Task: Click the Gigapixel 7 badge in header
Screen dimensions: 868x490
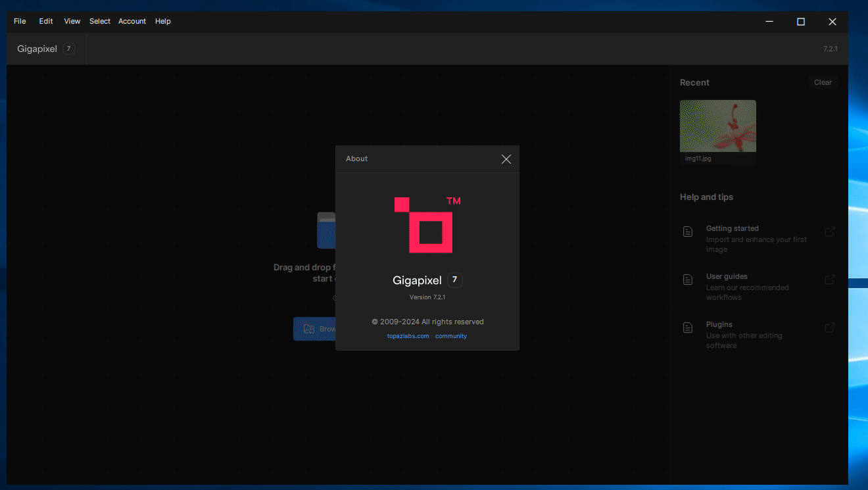Action: coord(69,49)
